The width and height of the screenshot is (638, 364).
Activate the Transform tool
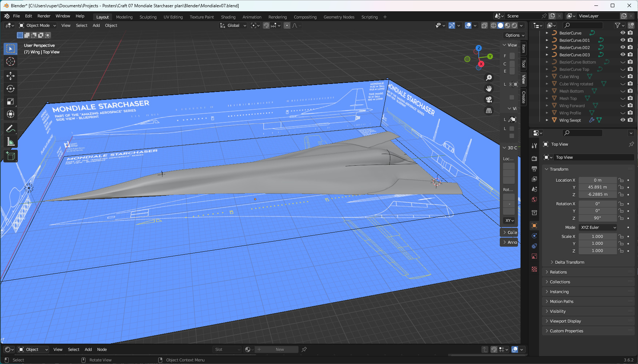point(11,114)
